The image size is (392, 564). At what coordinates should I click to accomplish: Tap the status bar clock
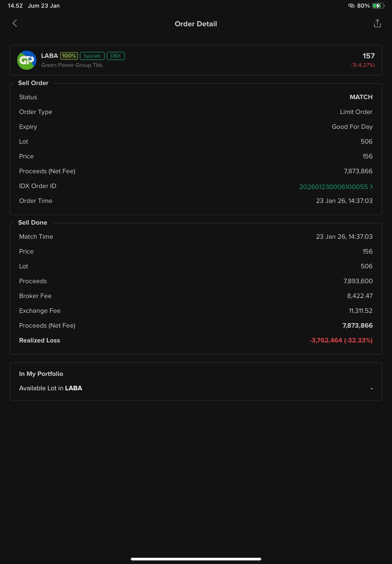[15, 6]
